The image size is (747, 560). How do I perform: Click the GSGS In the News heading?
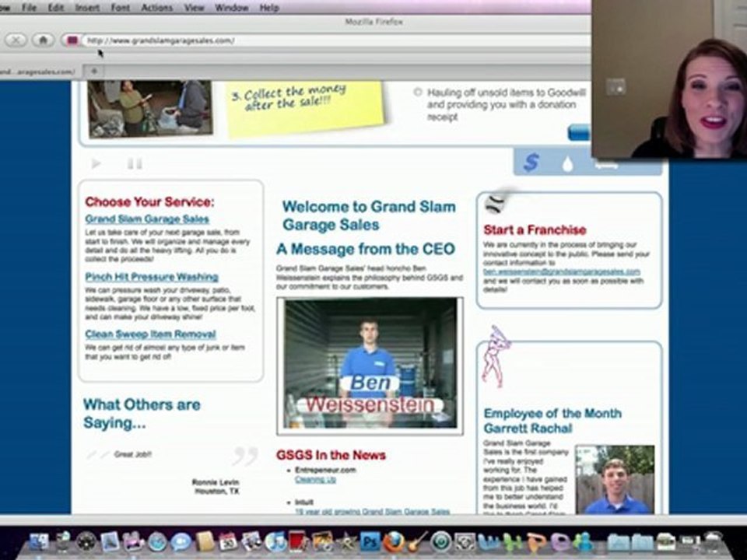[x=331, y=455]
